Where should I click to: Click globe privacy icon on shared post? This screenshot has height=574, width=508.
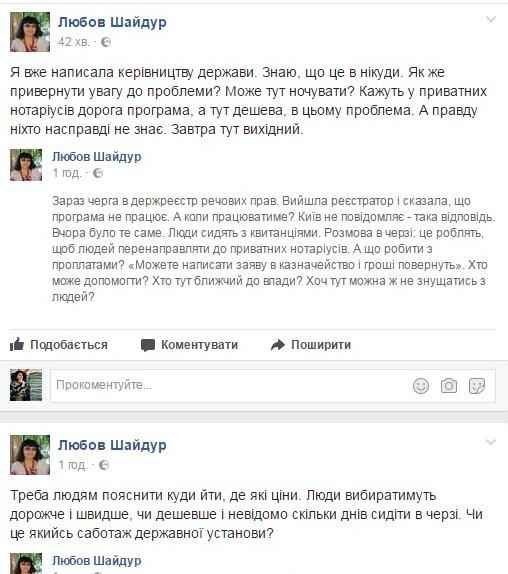(x=98, y=172)
